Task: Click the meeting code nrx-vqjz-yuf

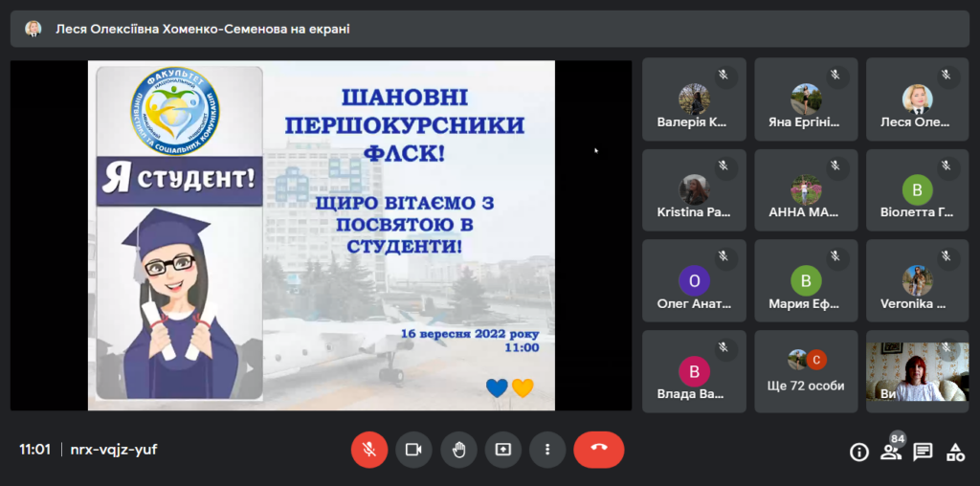Action: click(114, 450)
